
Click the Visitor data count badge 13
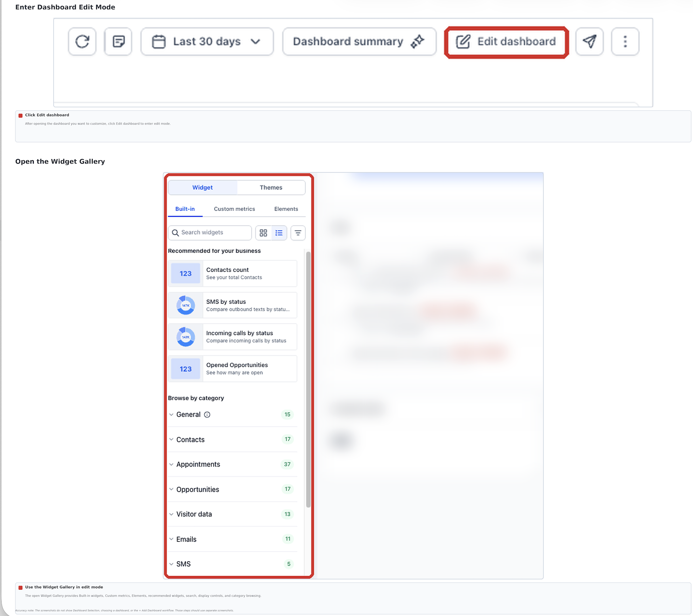(287, 514)
